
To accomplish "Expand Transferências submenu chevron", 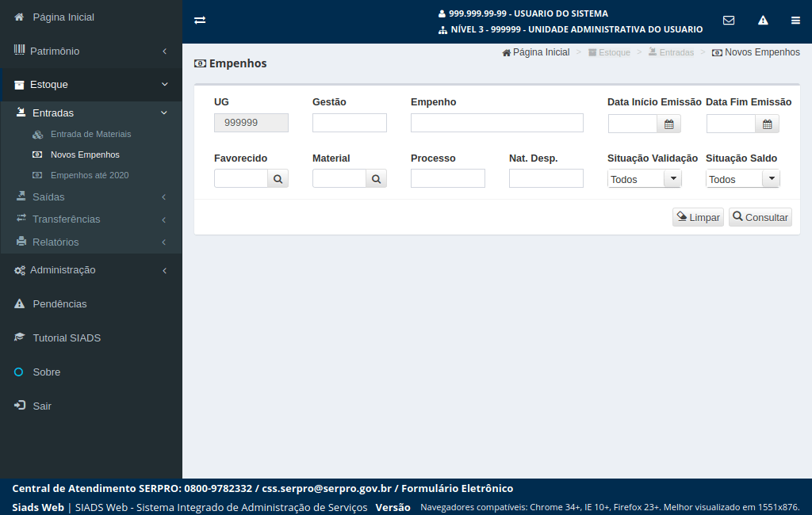I will 164,219.
